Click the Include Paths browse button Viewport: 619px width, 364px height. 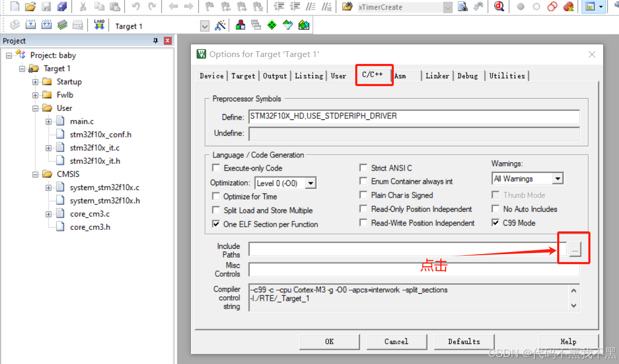(x=575, y=250)
